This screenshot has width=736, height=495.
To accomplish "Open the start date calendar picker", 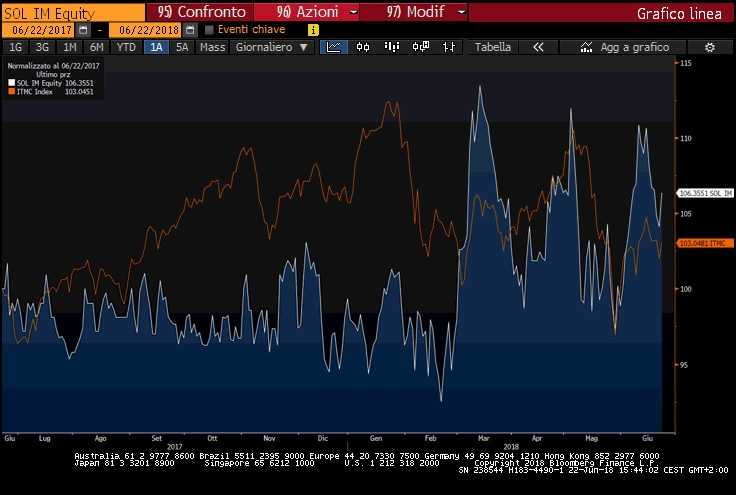I will (83, 30).
